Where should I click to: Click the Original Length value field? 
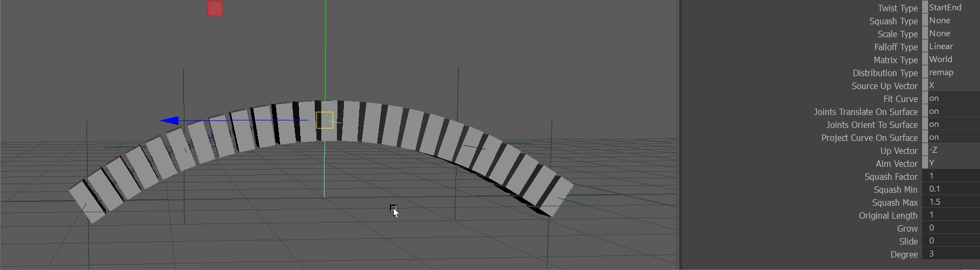tap(951, 215)
